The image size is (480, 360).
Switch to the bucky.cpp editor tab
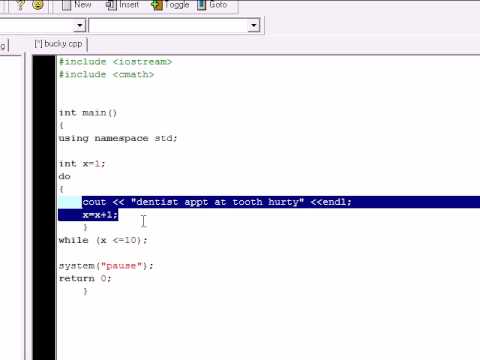pyautogui.click(x=59, y=44)
